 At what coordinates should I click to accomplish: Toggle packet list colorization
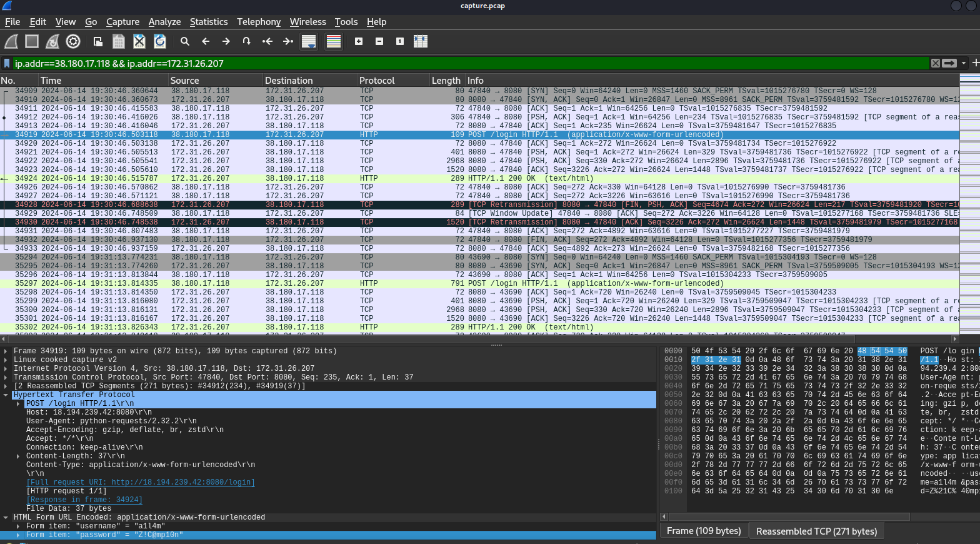[334, 42]
